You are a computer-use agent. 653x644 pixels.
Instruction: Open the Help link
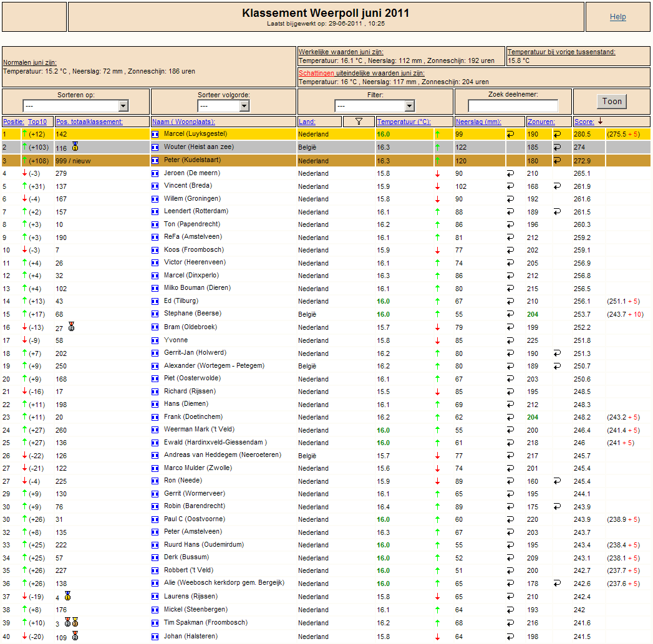[x=617, y=17]
